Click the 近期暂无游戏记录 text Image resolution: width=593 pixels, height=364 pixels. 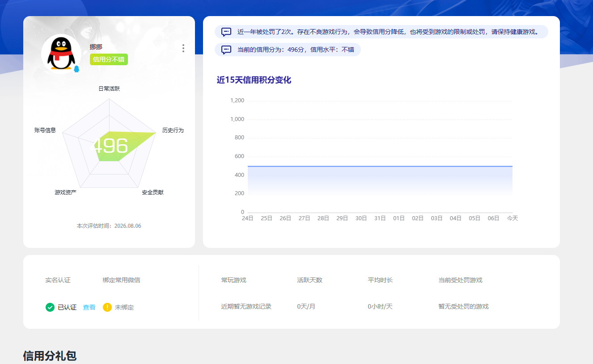246,307
